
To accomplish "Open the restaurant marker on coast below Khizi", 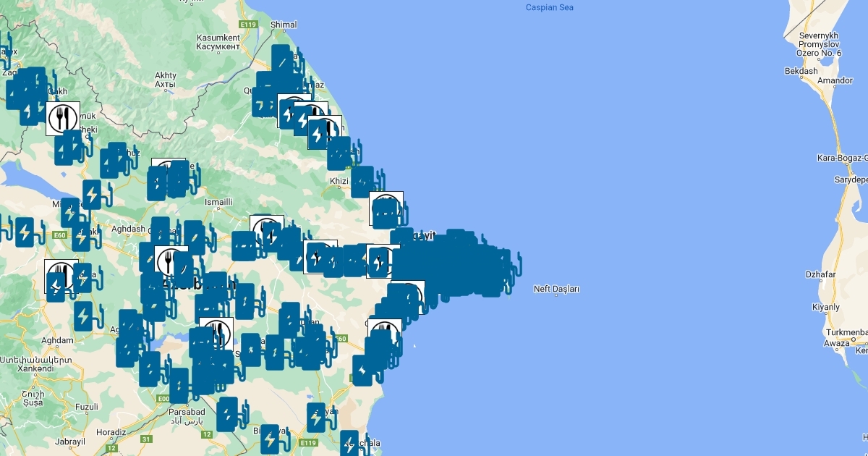I will tap(386, 208).
